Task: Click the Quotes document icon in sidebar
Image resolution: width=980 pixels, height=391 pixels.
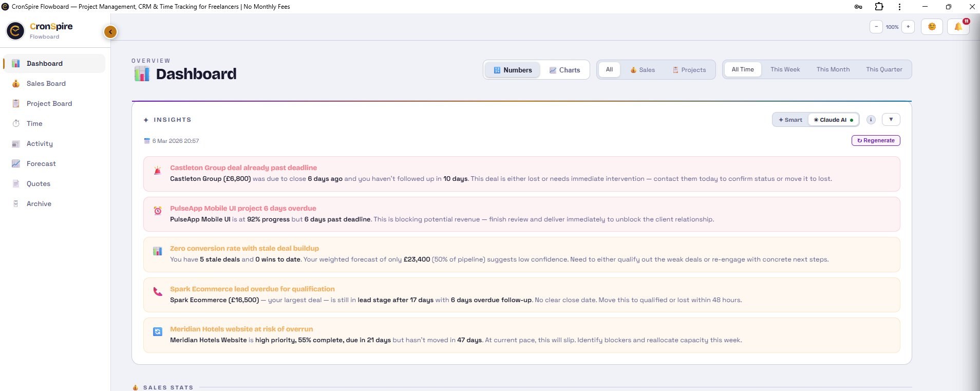Action: 16,183
